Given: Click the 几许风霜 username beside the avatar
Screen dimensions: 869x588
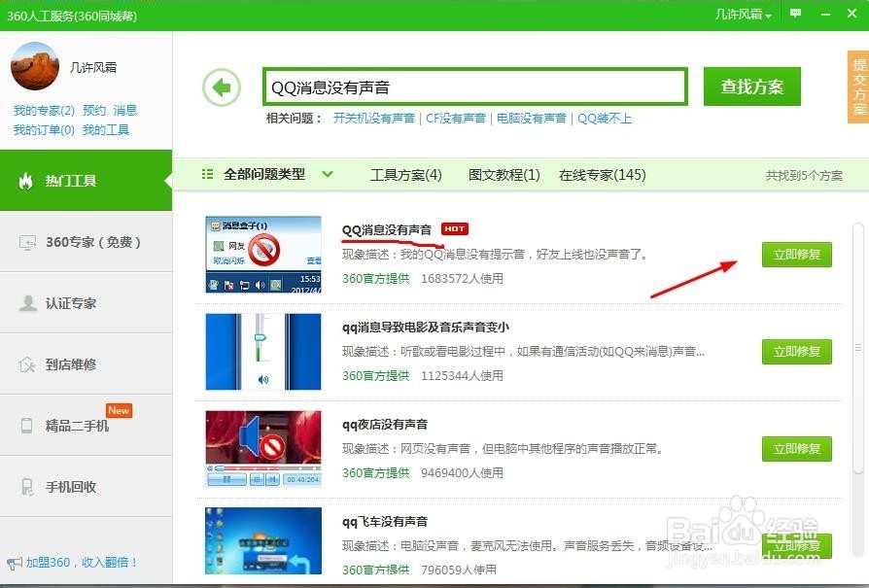Looking at the screenshot, I should [93, 68].
